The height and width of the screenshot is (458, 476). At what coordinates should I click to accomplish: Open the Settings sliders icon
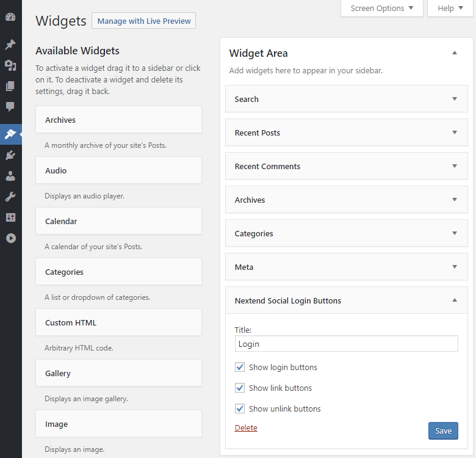click(10, 217)
